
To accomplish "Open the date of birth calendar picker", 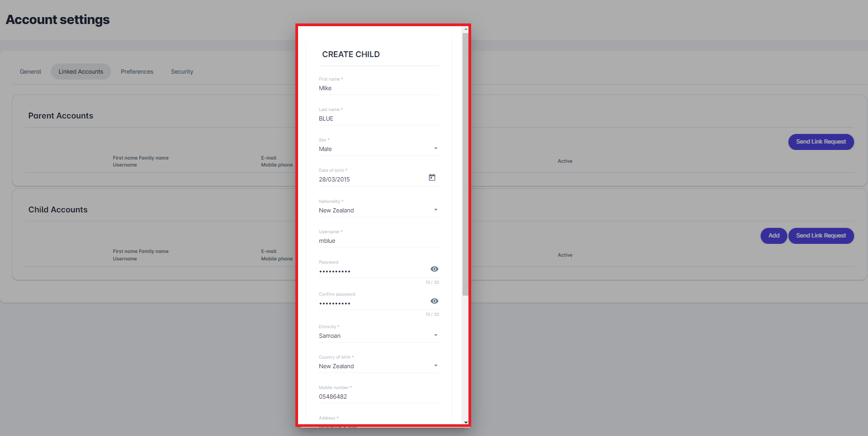I will 432,178.
